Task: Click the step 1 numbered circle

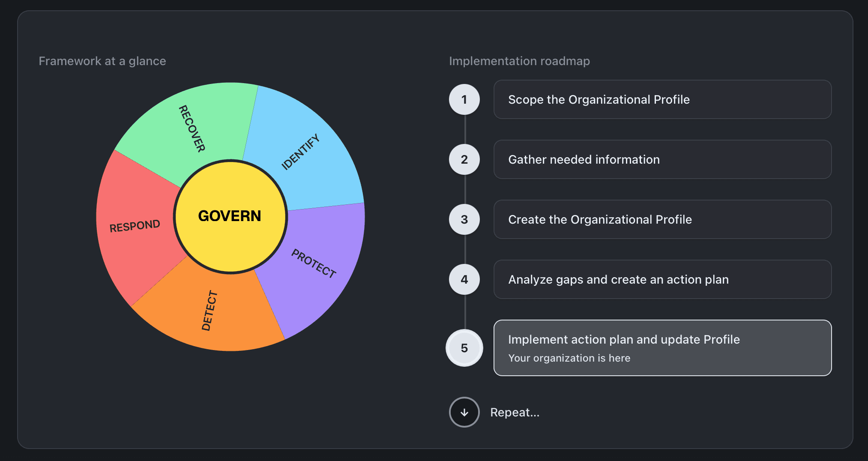Action: click(x=464, y=99)
